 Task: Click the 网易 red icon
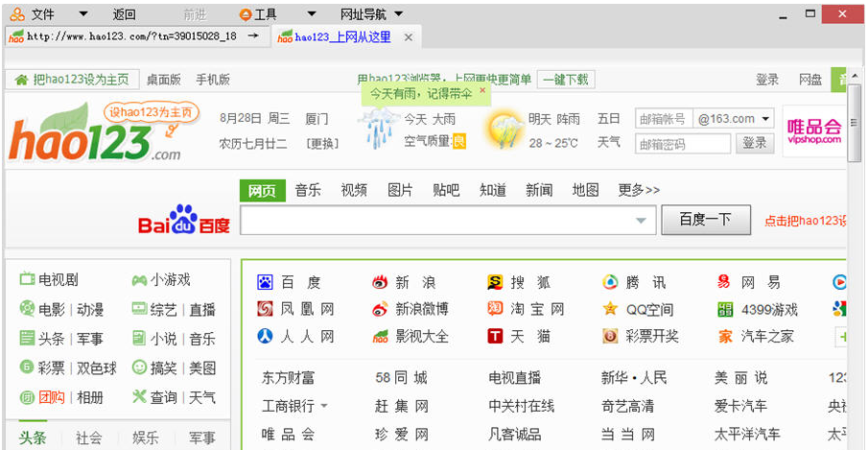click(724, 282)
